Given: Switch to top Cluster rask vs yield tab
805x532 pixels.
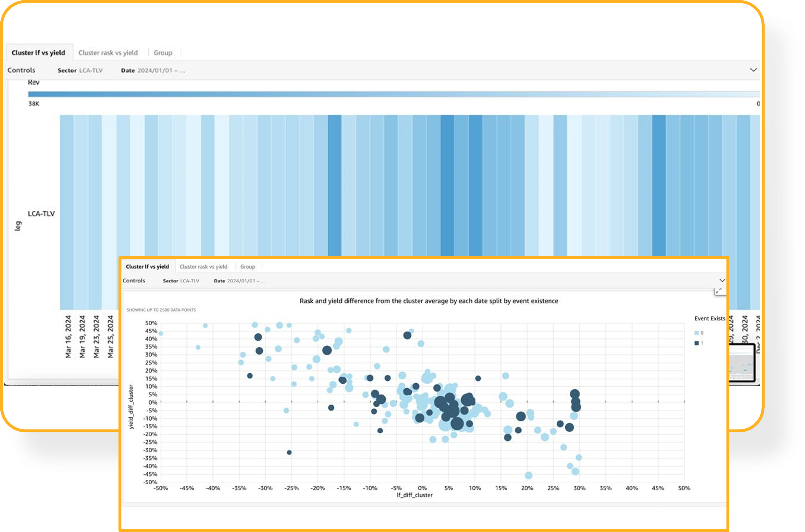Looking at the screenshot, I should tap(108, 53).
